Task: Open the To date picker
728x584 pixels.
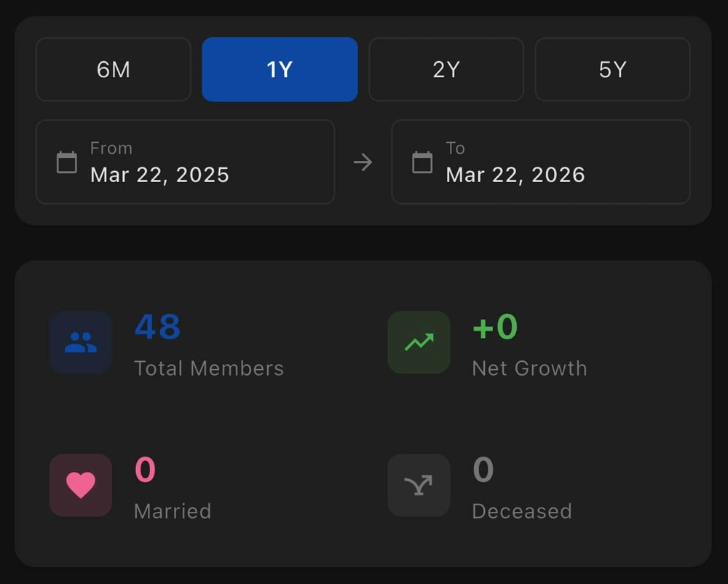Action: (x=540, y=162)
